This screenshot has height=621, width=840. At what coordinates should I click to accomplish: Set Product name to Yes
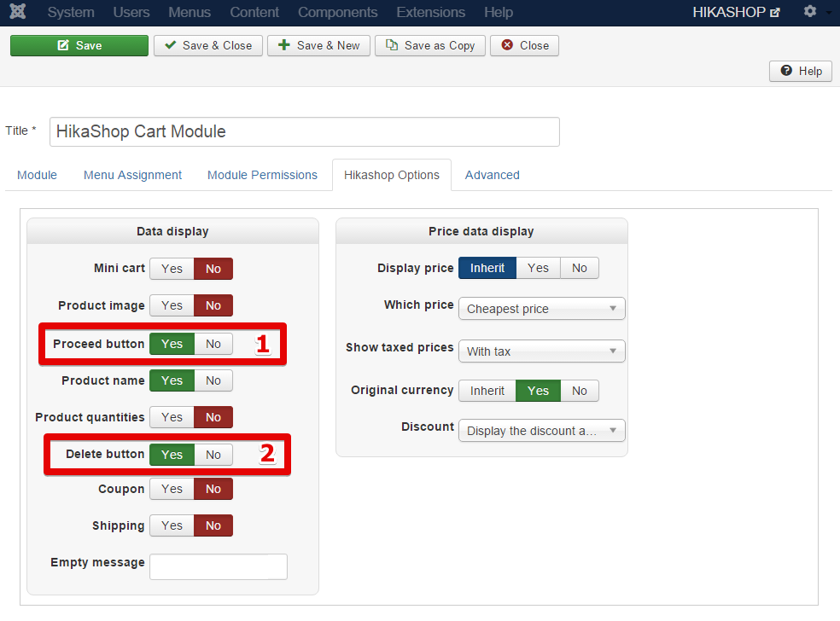[172, 380]
